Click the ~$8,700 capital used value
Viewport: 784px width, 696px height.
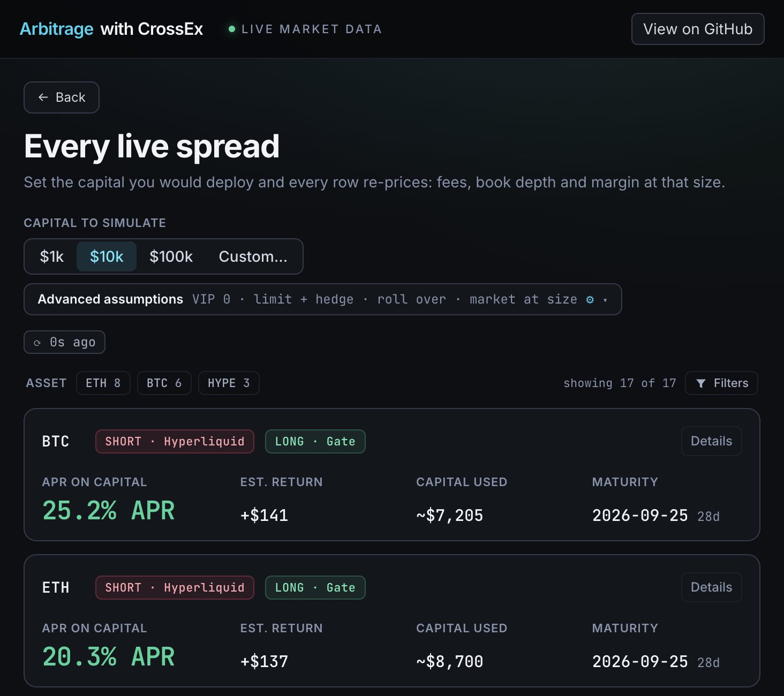tap(450, 661)
